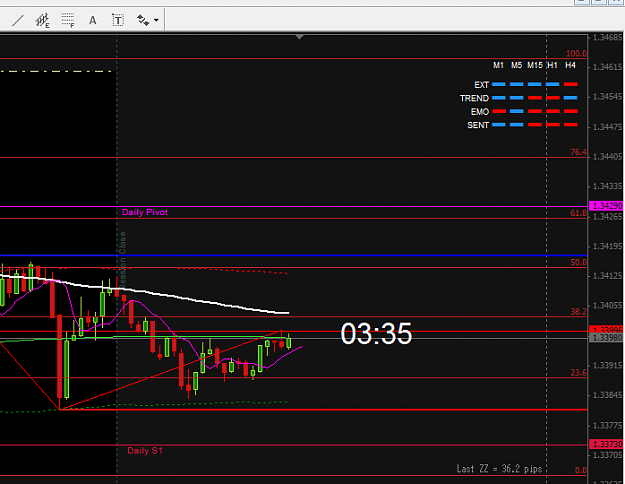Click the Fibonacci 61.8 level label
This screenshot has width=625, height=484.
(x=578, y=213)
